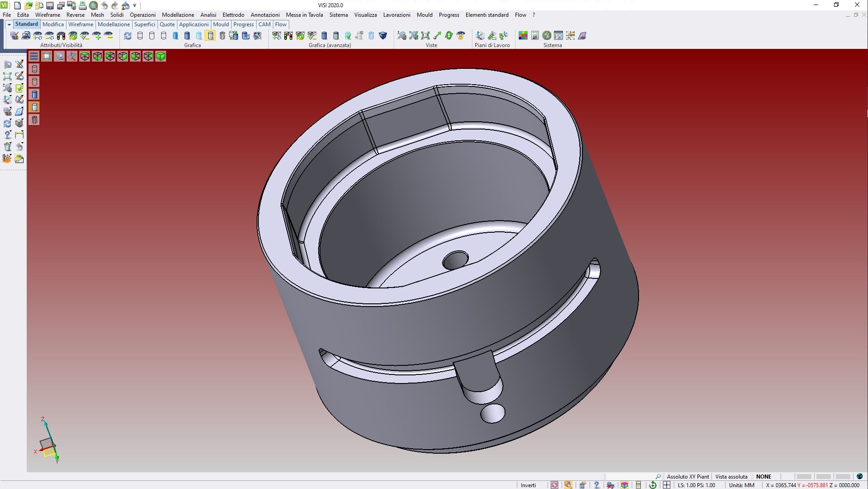Toggle the top wireframe cylinder button in viewport strip
This screenshot has width=868, height=489.
coord(34,69)
